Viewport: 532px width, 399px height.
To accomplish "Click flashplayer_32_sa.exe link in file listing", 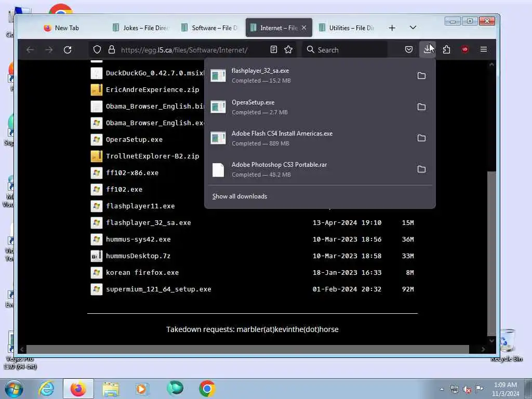I will coord(148,222).
